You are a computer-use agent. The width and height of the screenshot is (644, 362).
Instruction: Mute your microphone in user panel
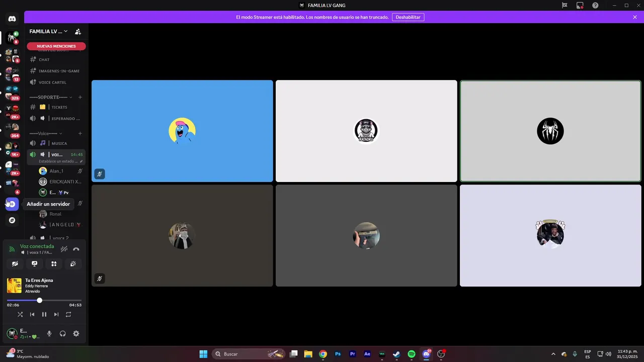click(49, 333)
